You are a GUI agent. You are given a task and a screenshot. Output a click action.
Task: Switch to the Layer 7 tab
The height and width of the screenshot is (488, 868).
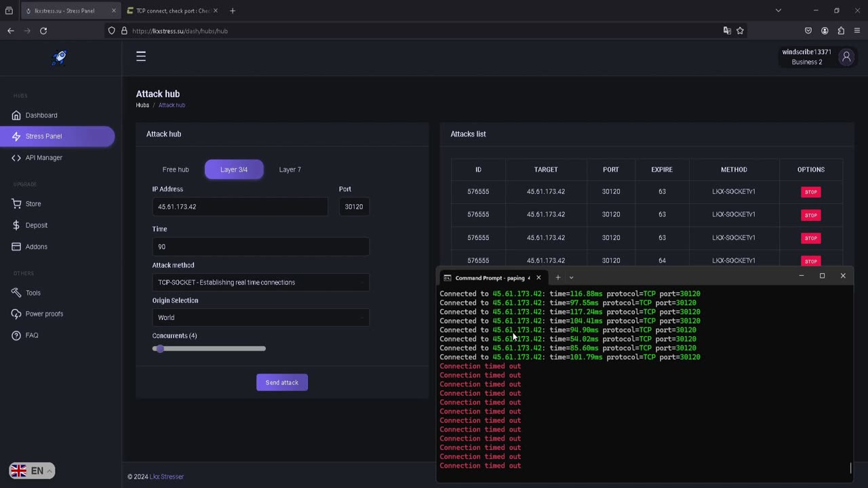point(290,169)
